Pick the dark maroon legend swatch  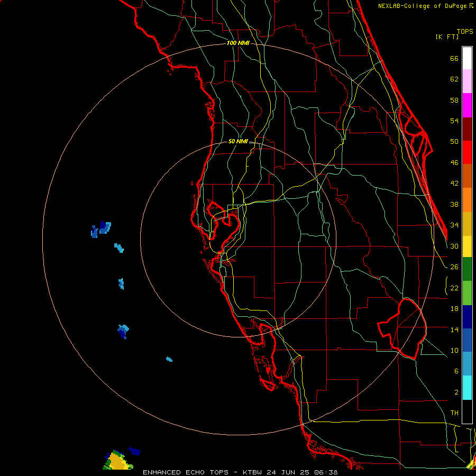pyautogui.click(x=467, y=129)
